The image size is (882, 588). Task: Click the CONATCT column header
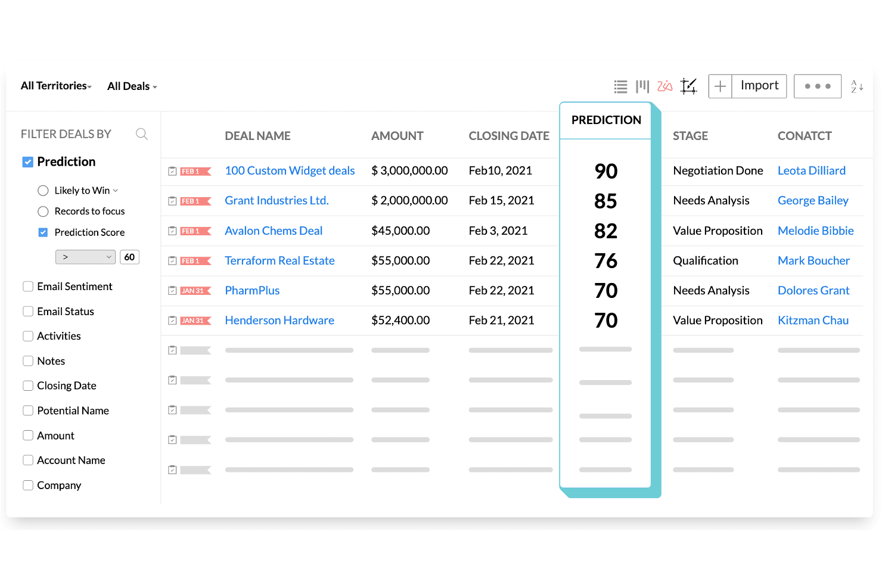805,136
